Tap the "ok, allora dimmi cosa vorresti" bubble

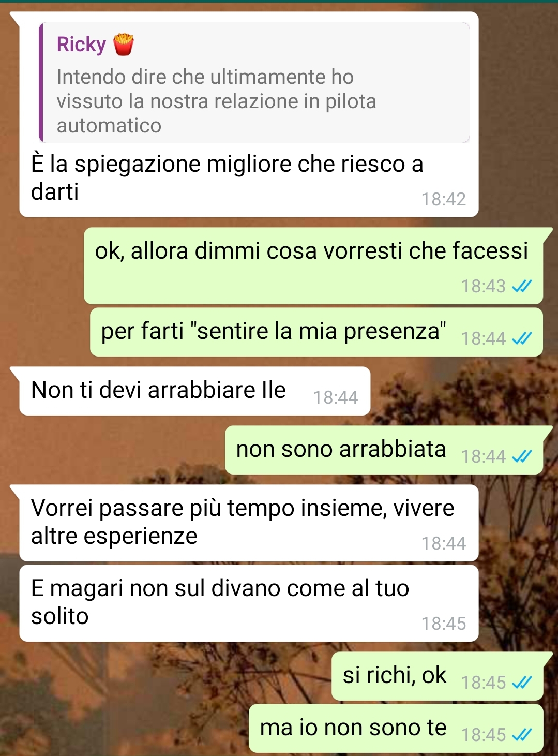(x=313, y=266)
